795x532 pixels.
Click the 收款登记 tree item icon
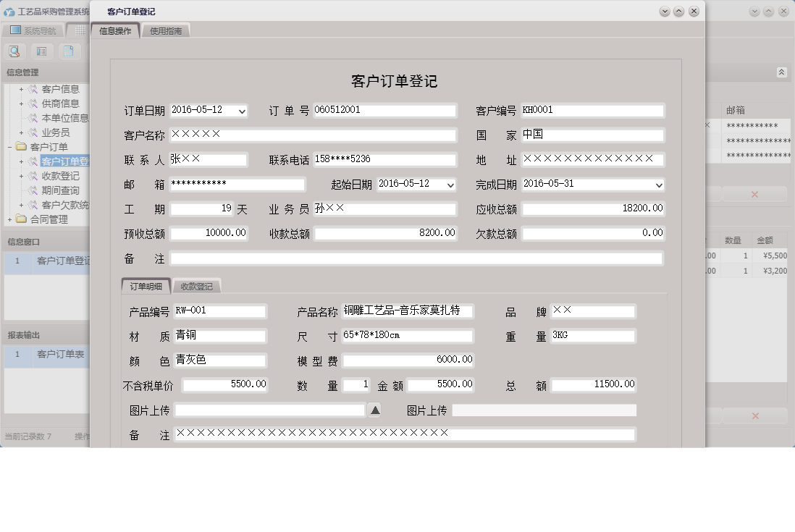click(x=33, y=177)
